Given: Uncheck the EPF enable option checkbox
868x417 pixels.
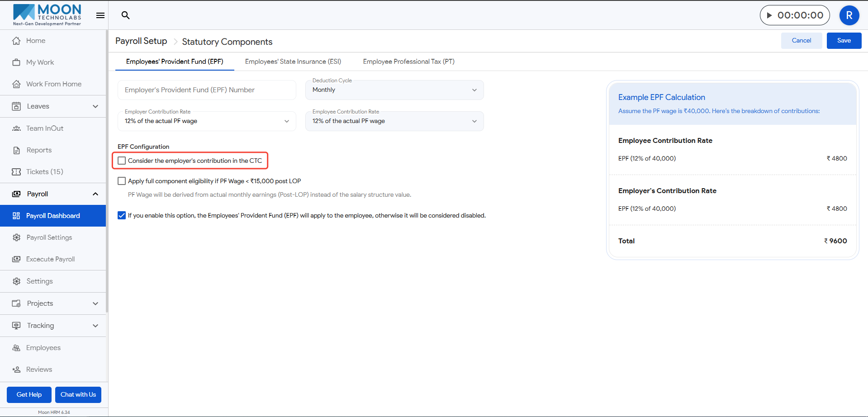Looking at the screenshot, I should click(122, 215).
